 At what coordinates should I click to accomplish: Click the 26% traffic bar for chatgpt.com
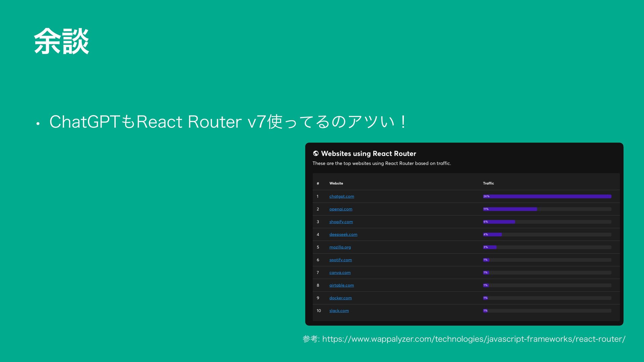coord(547,196)
